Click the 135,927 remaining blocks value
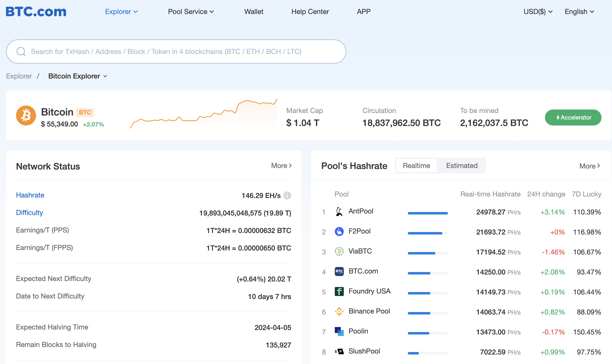Viewport: 612px width, 364px height. tap(278, 345)
